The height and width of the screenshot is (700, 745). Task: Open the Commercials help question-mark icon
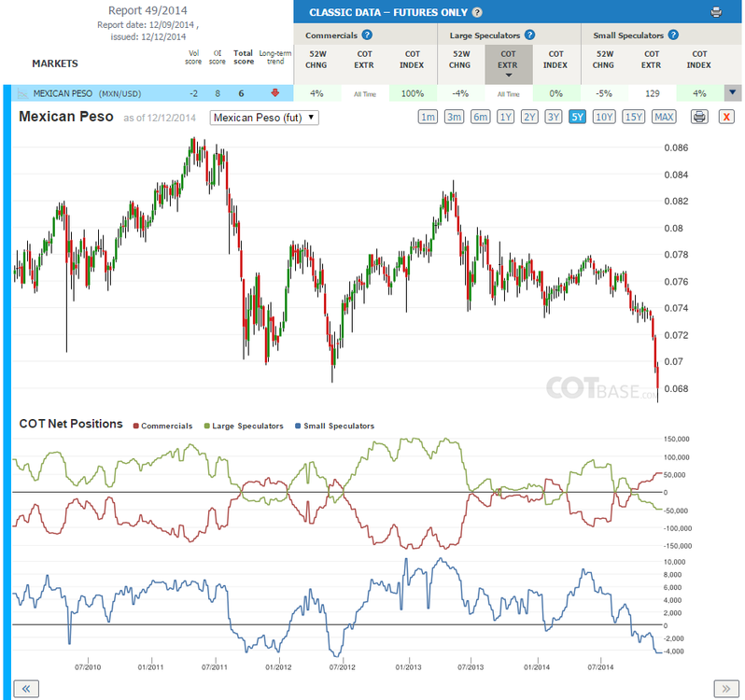(367, 35)
